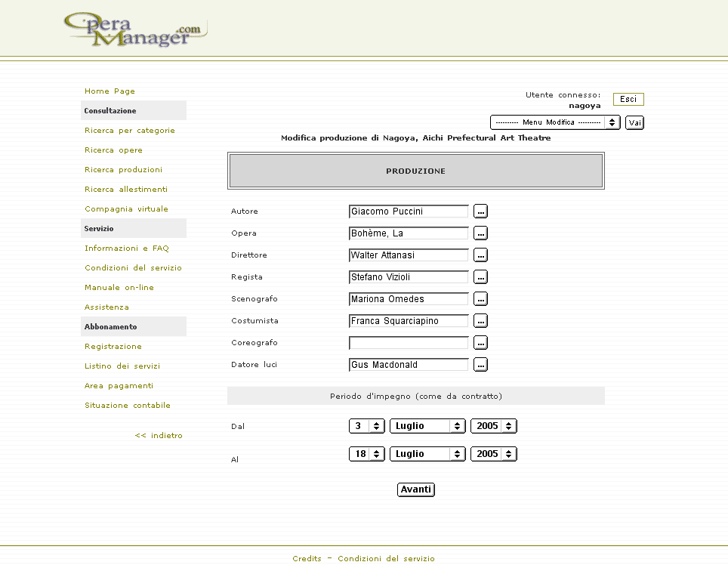Follow the << indietro back link
Image resolution: width=728 pixels, height=565 pixels.
click(x=159, y=436)
